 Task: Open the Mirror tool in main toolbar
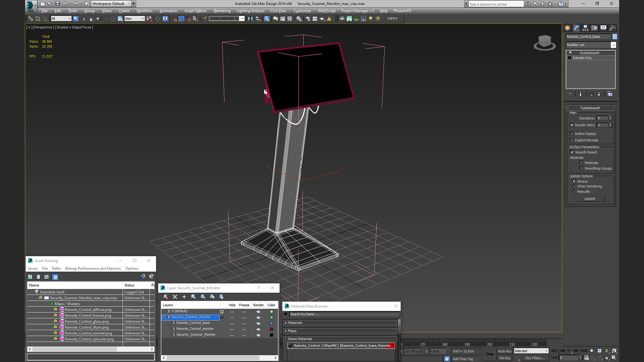click(250, 18)
